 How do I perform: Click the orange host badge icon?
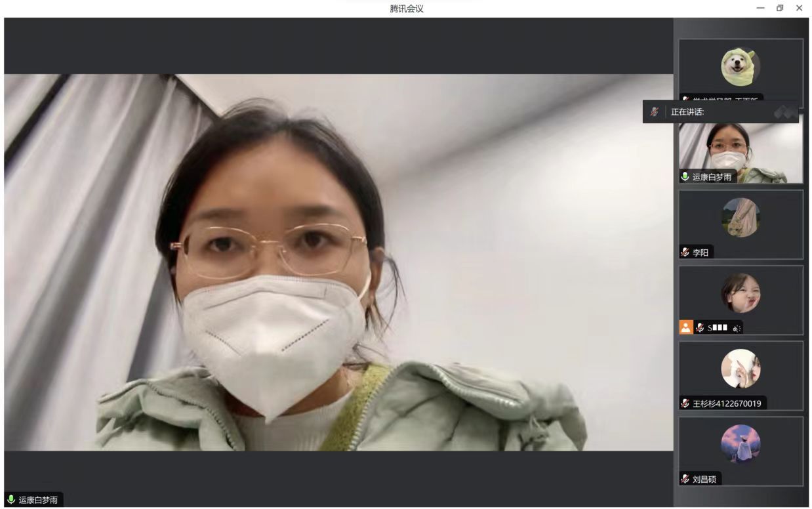click(685, 327)
